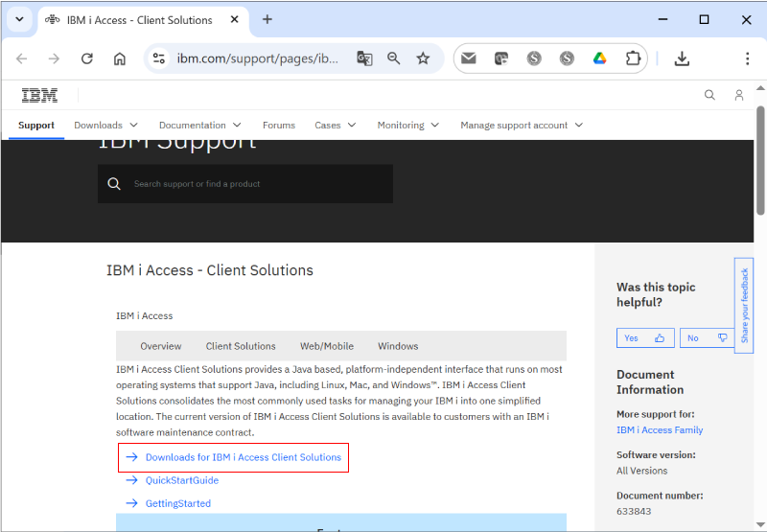This screenshot has height=532, width=767.
Task: Click document number 633843
Action: 634,512
